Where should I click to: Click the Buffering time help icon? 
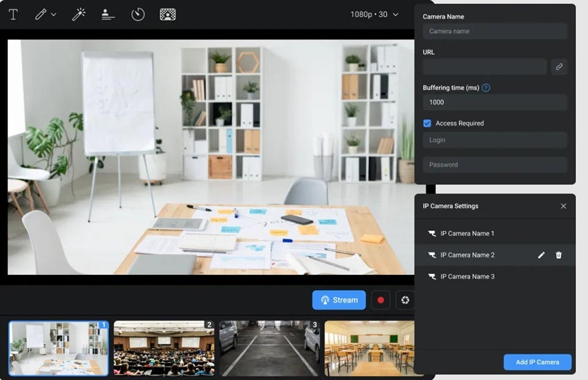pos(486,88)
